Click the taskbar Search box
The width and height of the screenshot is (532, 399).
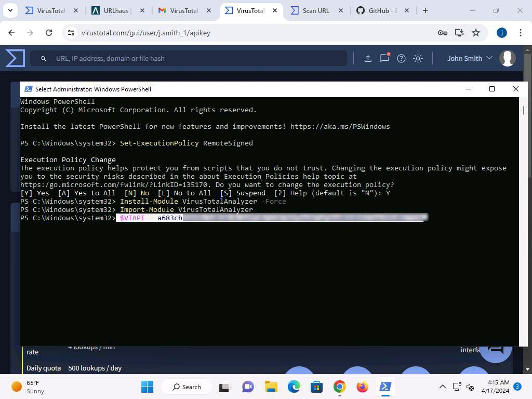tap(187, 387)
